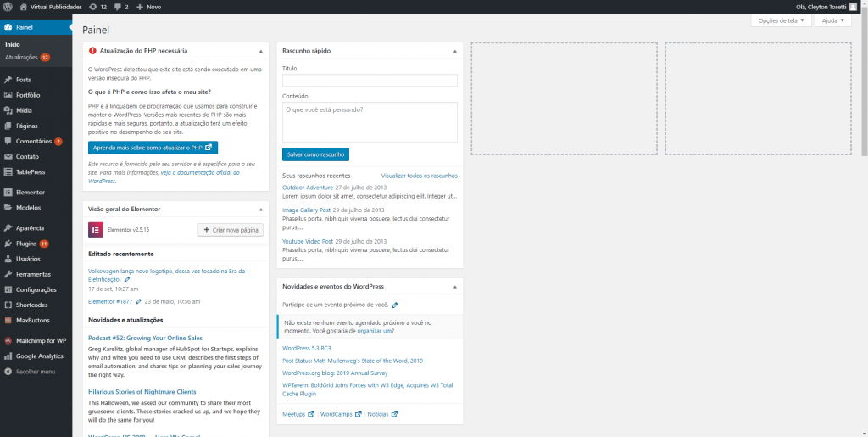
Task: Collapse the Atualização do PHP necessária panel
Action: coord(261,51)
